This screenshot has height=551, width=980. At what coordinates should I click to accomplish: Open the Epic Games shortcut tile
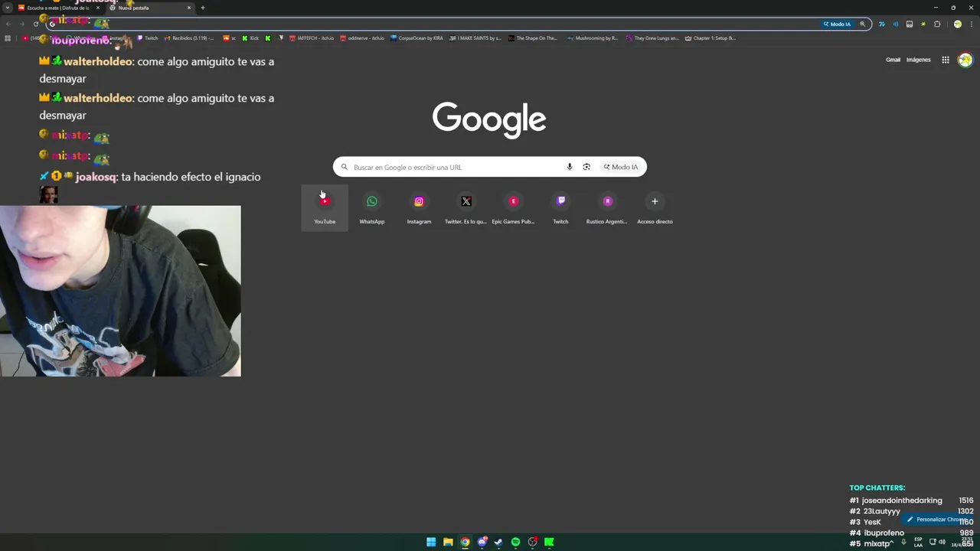tap(513, 207)
